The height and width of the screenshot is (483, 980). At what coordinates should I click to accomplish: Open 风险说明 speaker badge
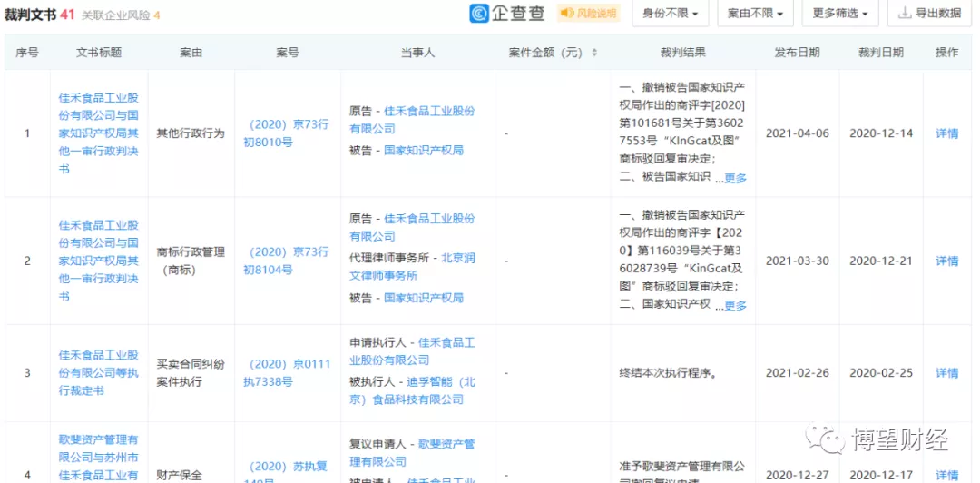pyautogui.click(x=587, y=13)
